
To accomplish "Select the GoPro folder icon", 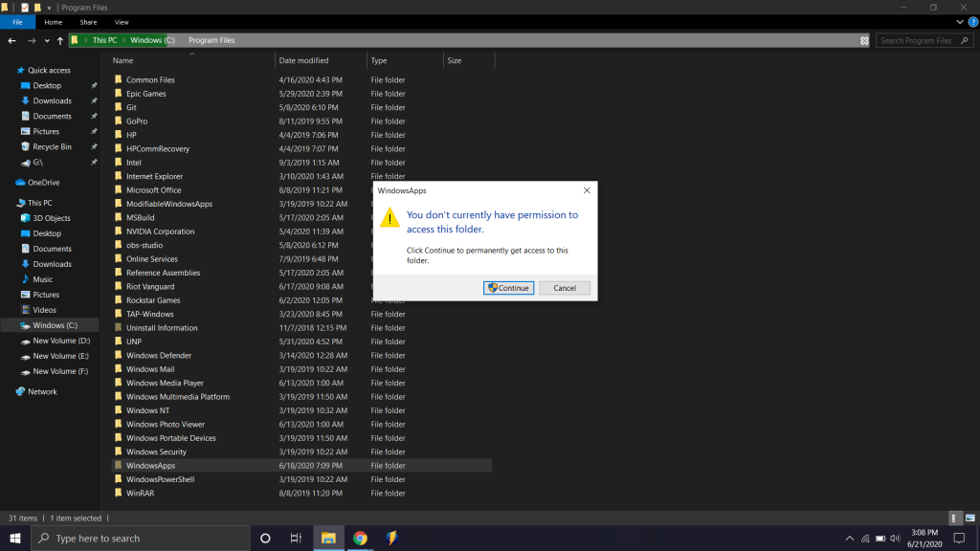I will (x=118, y=121).
